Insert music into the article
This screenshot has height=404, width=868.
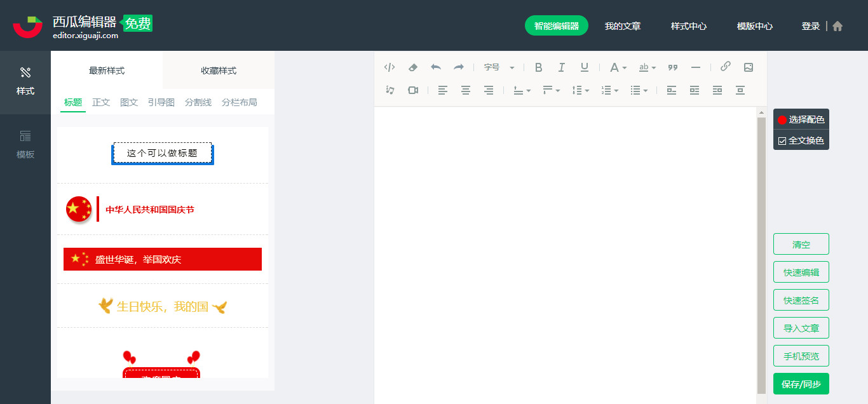click(x=390, y=90)
